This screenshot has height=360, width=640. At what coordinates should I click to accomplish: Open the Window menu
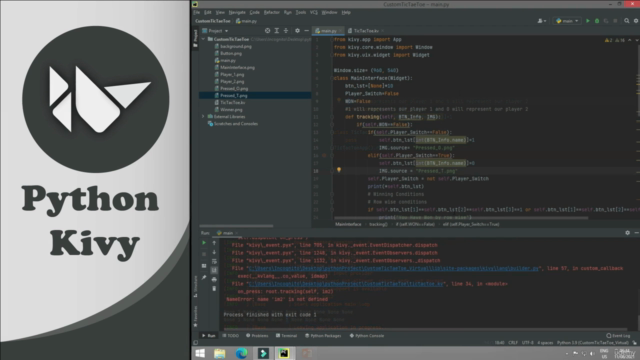coord(329,12)
